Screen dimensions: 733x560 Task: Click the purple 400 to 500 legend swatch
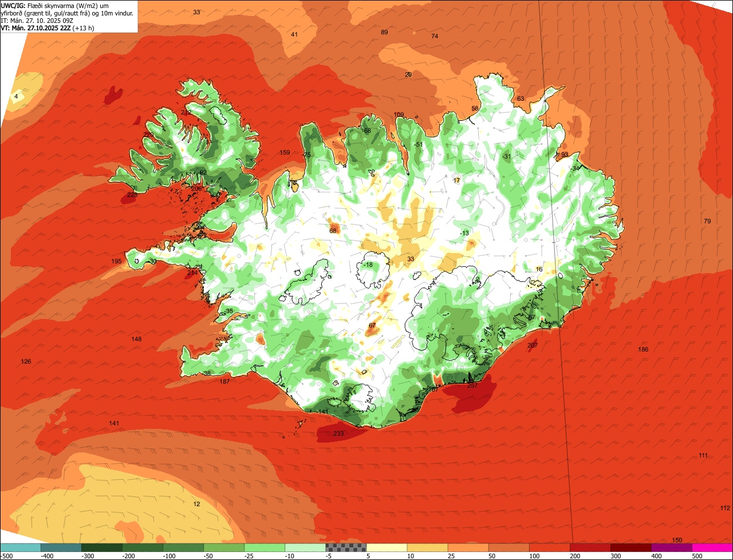pyautogui.click(x=671, y=547)
